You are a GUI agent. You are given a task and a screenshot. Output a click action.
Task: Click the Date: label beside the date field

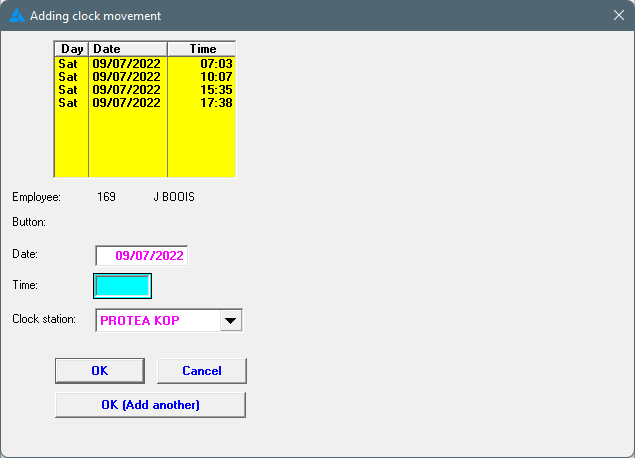(25, 254)
